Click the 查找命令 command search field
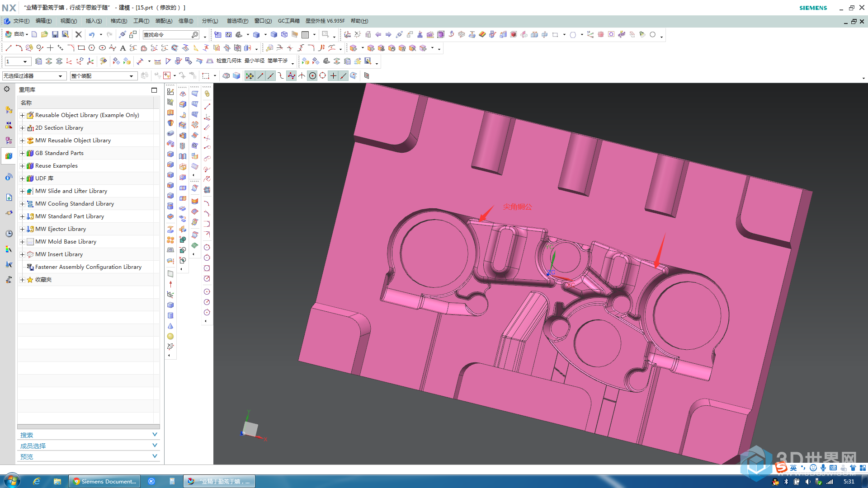The width and height of the screenshot is (868, 488). [171, 35]
